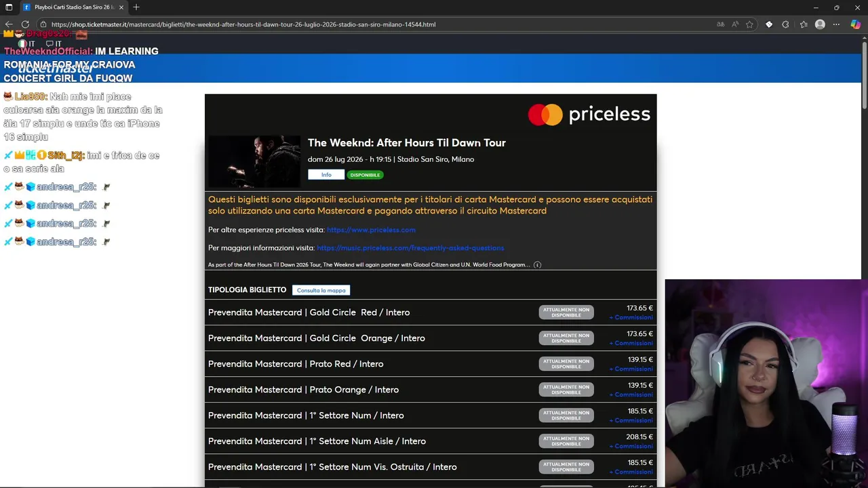
Task: Open the www.priceless.com link
Action: click(x=371, y=230)
